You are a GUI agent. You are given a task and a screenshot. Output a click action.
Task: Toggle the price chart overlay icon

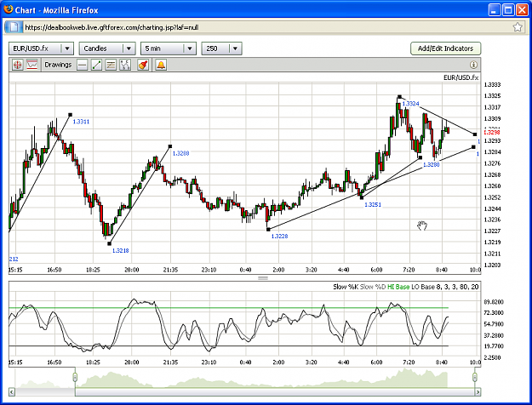click(x=31, y=65)
